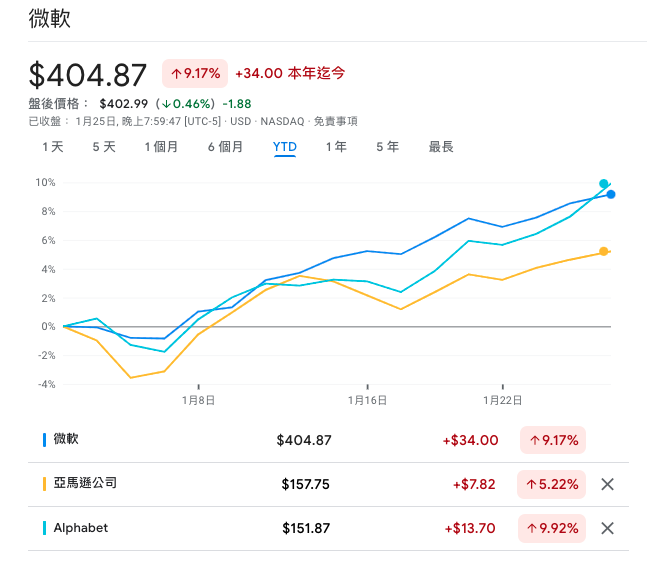
Task: Switch to the 5 天 range tab
Action: pos(104,146)
